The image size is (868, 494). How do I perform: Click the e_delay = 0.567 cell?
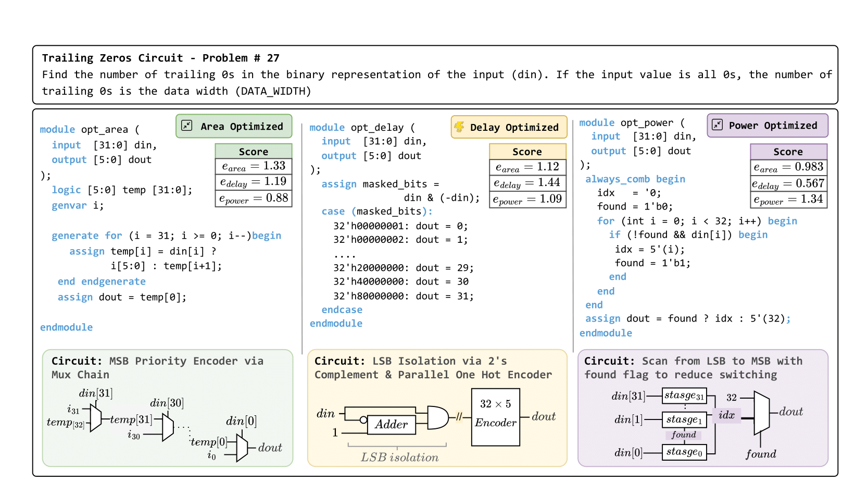788,183
